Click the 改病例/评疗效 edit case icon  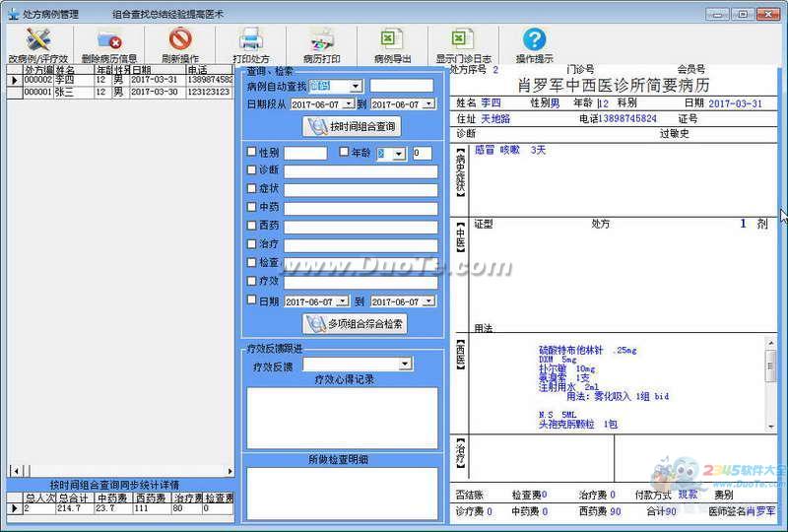pyautogui.click(x=37, y=40)
